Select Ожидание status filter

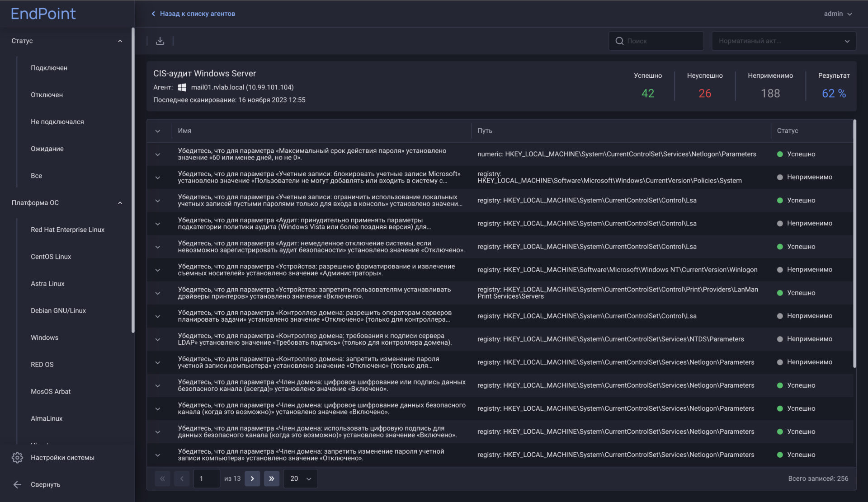click(47, 149)
